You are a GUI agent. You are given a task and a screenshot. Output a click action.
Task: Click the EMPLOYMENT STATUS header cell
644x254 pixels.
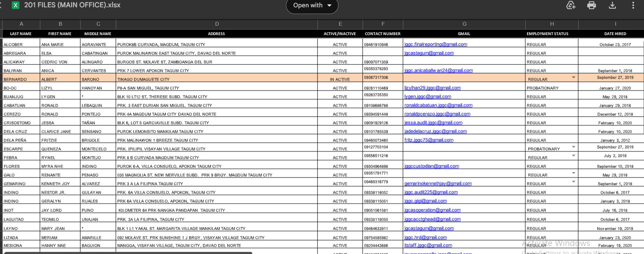548,34
